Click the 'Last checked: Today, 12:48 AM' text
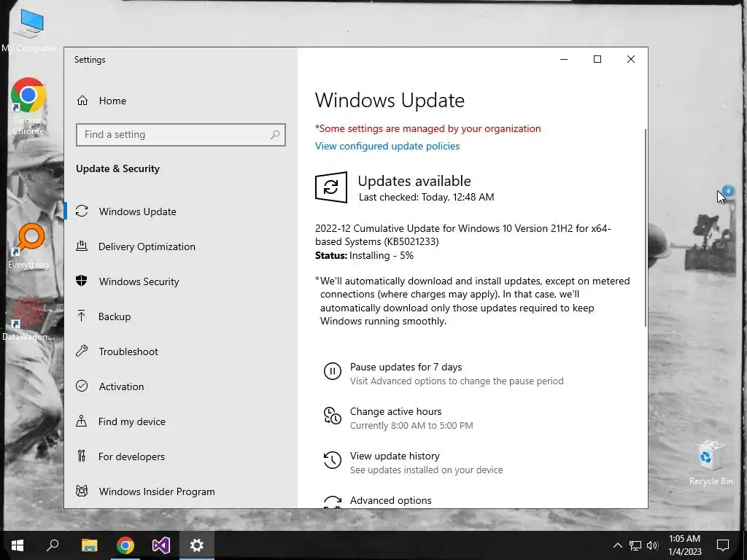The height and width of the screenshot is (560, 747). [426, 197]
